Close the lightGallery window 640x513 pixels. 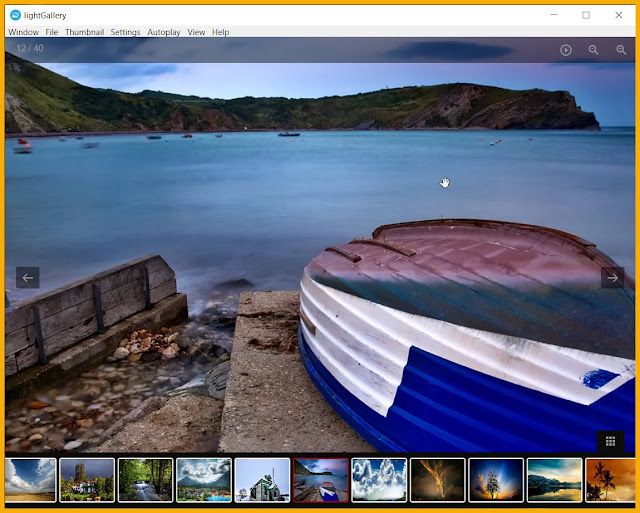(618, 15)
